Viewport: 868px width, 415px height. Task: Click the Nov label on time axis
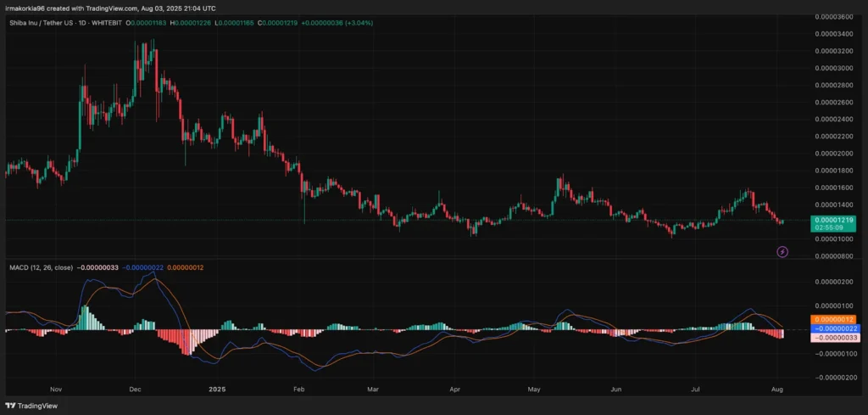pyautogui.click(x=57, y=390)
